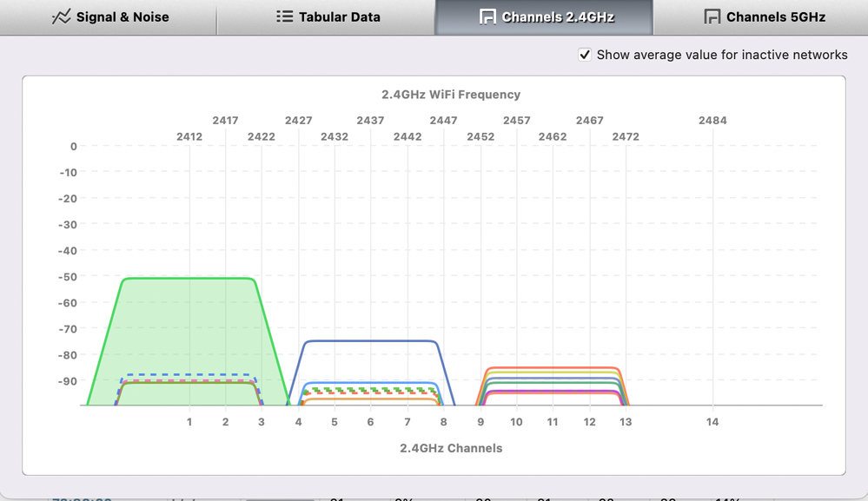The image size is (868, 501).
Task: Click channel 1 label on the x-axis
Action: [x=189, y=422]
